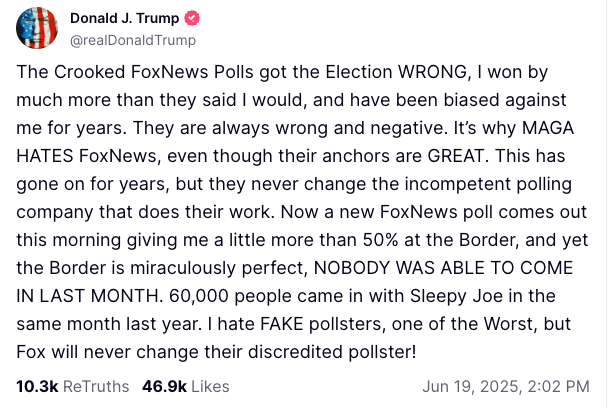Screen dimensions: 610x408
Task: Click the phrase Sleepy Joe
Action: (457, 296)
